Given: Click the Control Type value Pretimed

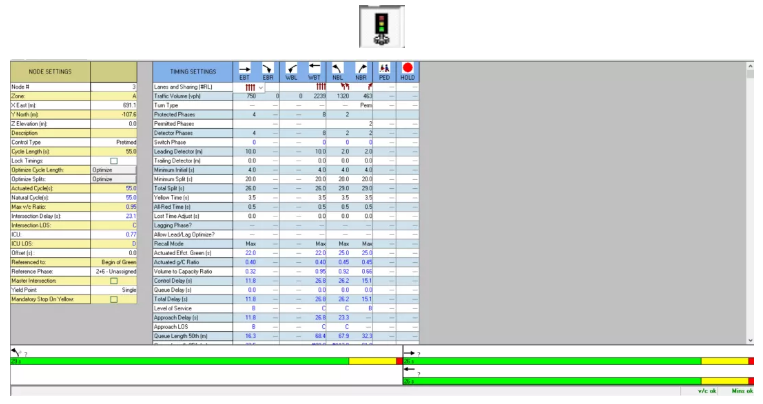Looking at the screenshot, I should (113, 142).
